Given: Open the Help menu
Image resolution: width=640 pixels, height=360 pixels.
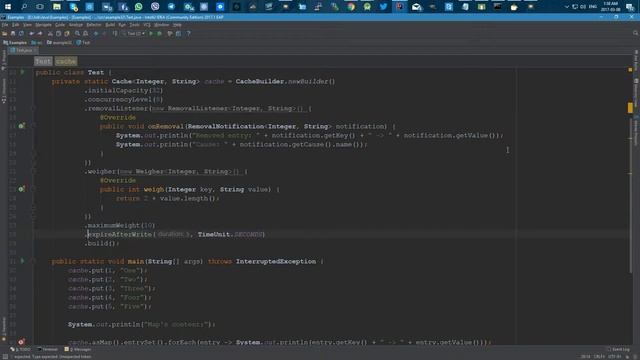Looking at the screenshot, I should click(177, 25).
